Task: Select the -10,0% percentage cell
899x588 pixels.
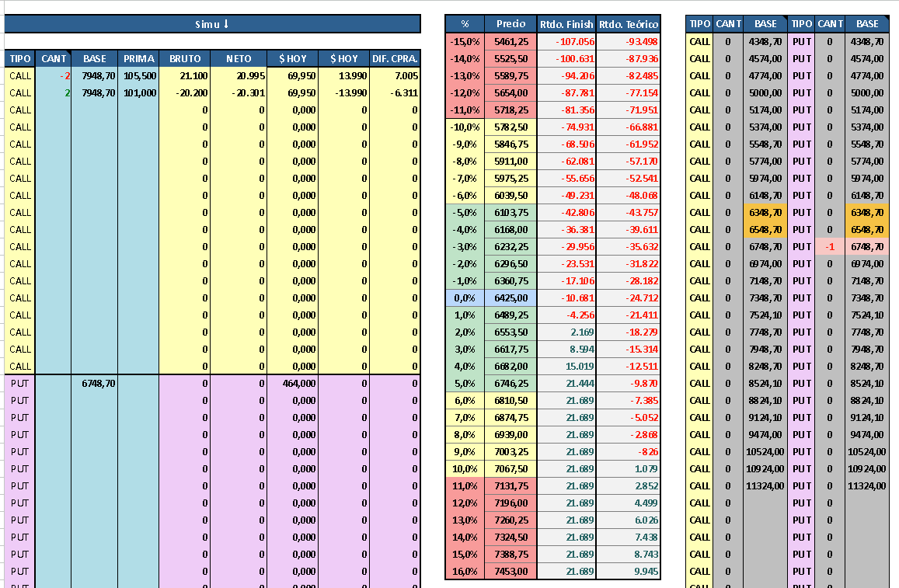Action: pyautogui.click(x=465, y=127)
